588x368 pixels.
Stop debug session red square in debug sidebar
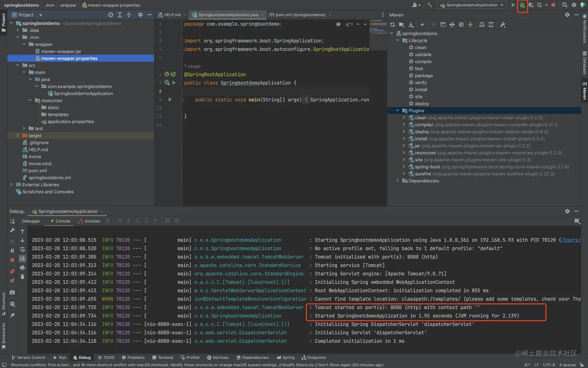click(12, 260)
